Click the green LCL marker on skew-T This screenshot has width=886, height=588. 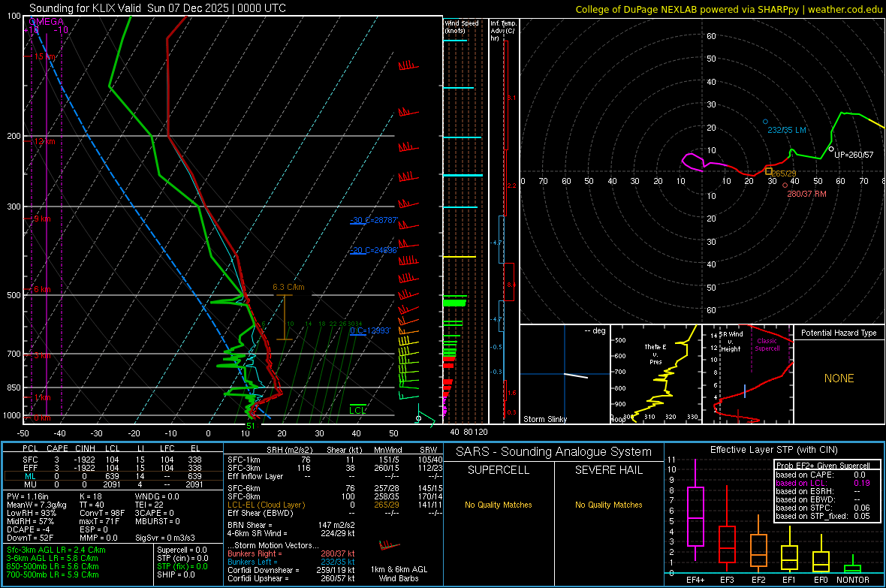point(357,409)
